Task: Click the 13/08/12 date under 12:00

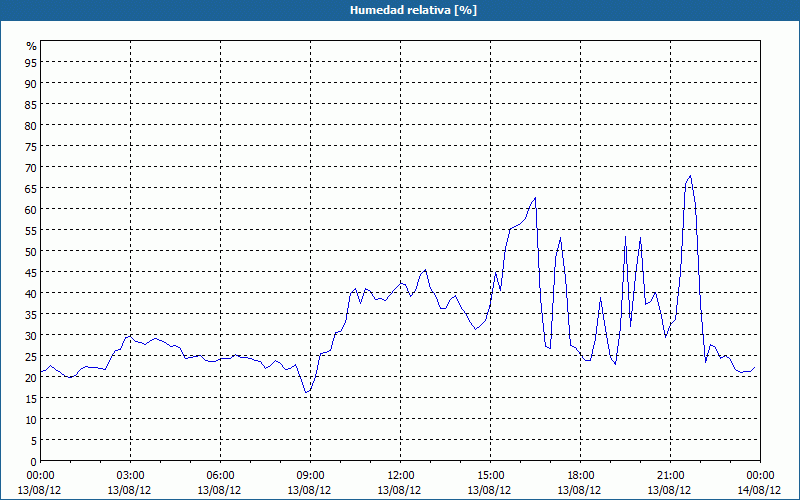Action: 399,490
